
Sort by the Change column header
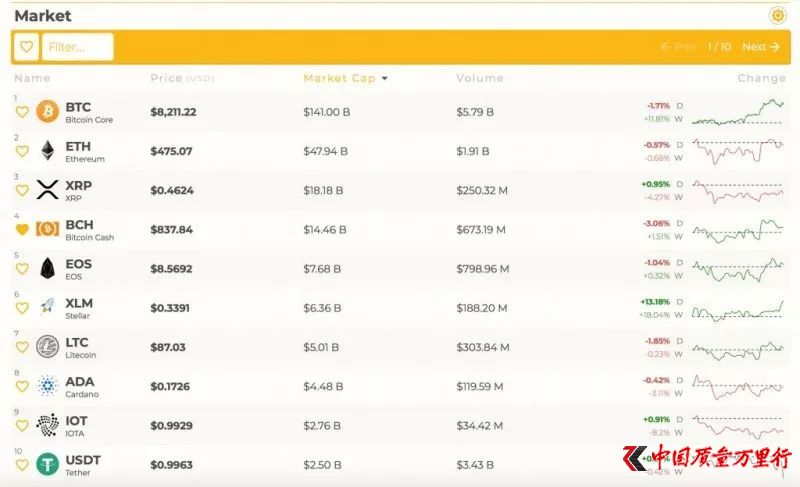[x=761, y=78]
